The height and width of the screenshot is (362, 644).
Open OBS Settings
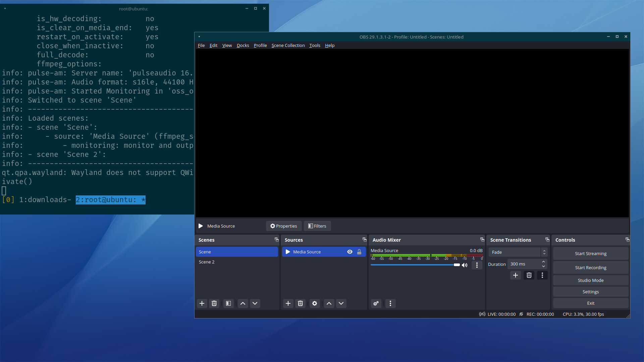[x=591, y=292]
